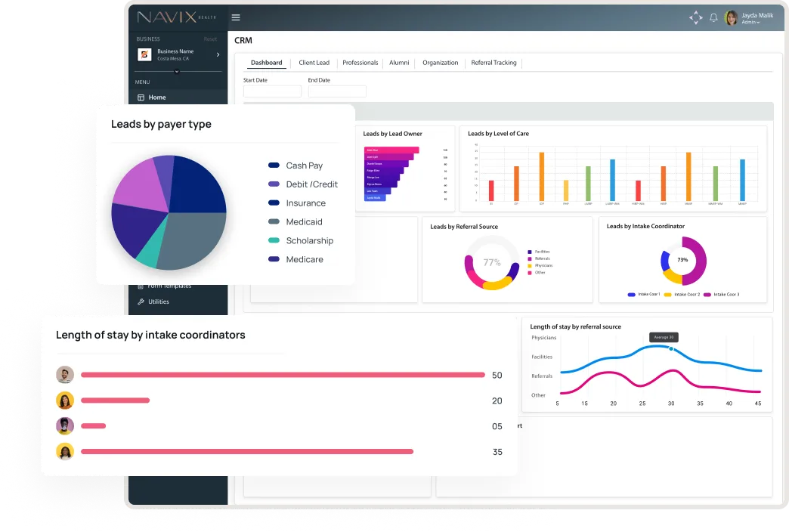
Task: Click the four-arrow expand icon in header
Action: [x=695, y=17]
